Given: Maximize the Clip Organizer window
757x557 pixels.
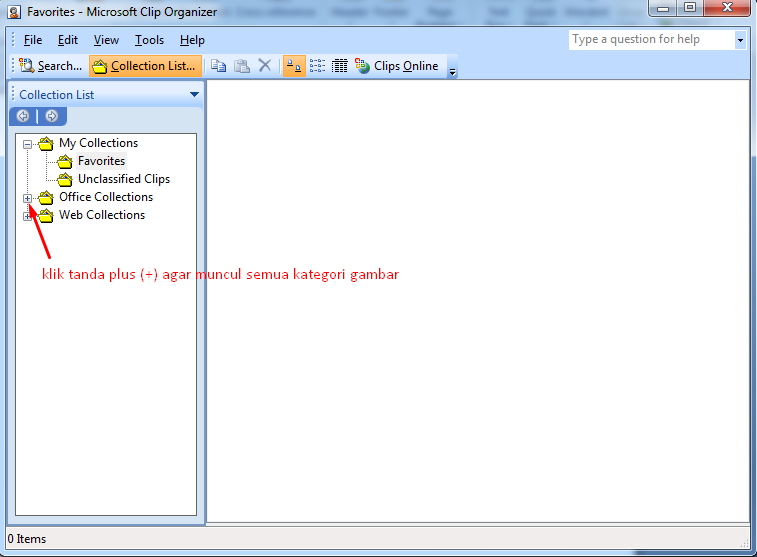Looking at the screenshot, I should pyautogui.click(x=690, y=8).
